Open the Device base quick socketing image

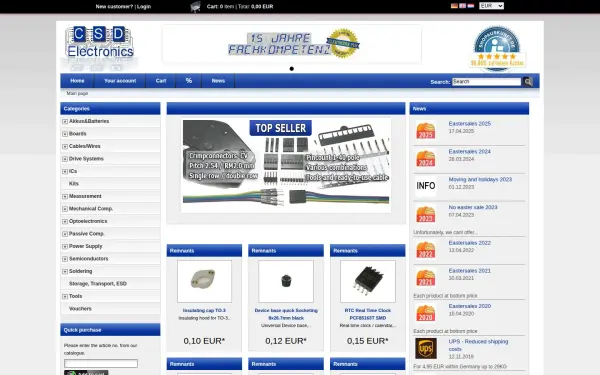[x=286, y=281]
